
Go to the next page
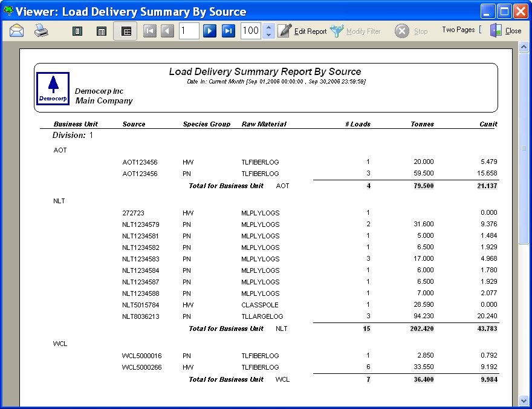click(210, 31)
